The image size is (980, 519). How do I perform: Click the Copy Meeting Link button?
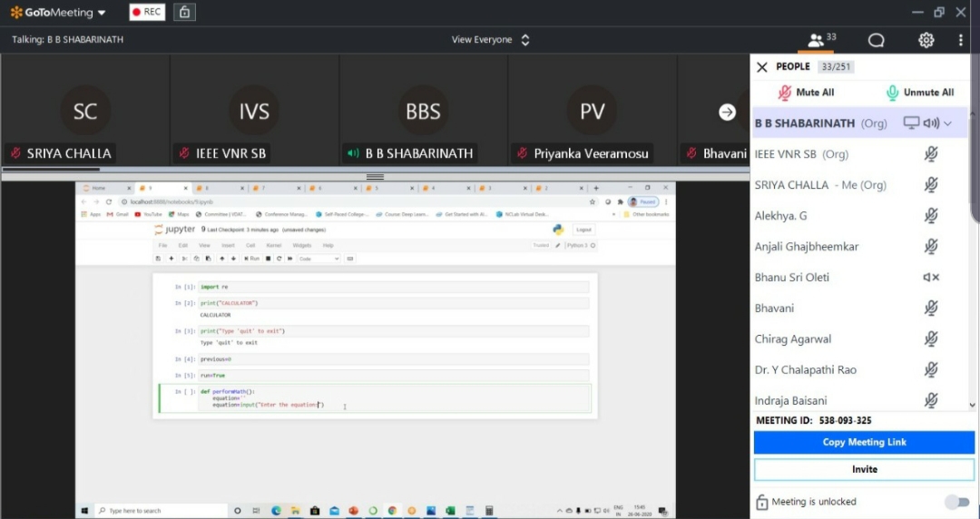tap(864, 442)
